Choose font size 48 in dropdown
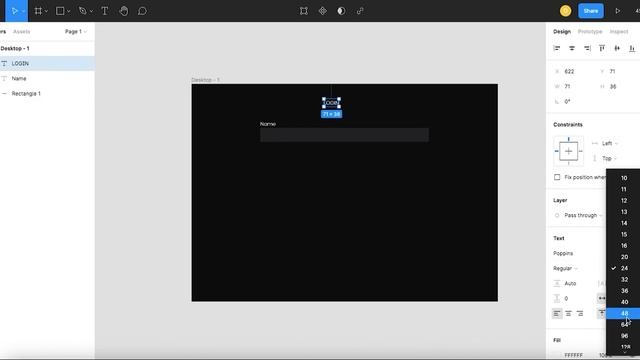This screenshot has width=640, height=360. point(623,313)
